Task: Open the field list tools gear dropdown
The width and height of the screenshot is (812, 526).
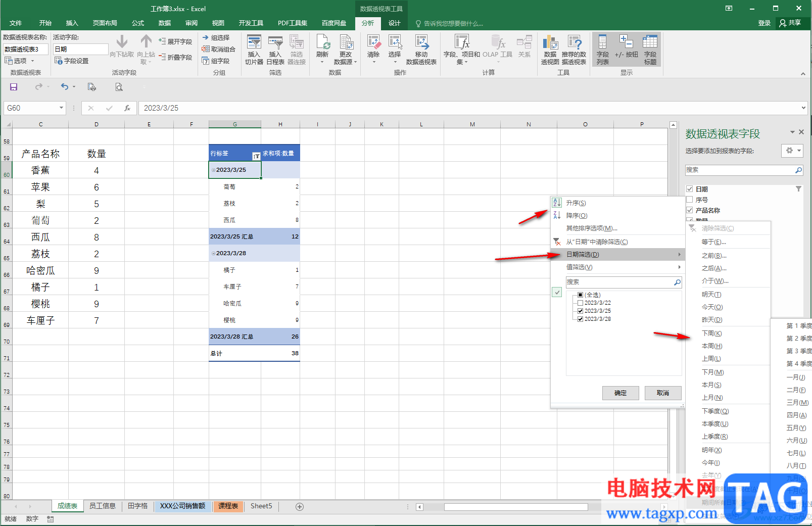Action: click(792, 151)
